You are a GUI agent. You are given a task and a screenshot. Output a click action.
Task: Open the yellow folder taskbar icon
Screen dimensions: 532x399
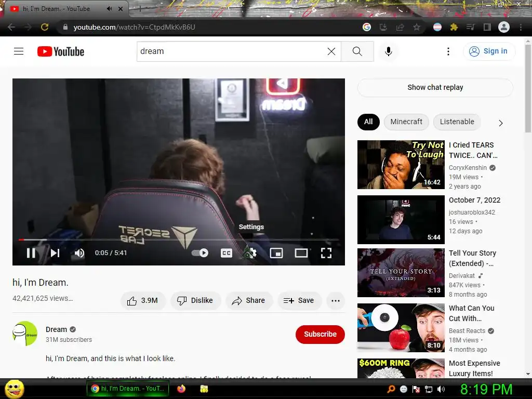tap(204, 389)
